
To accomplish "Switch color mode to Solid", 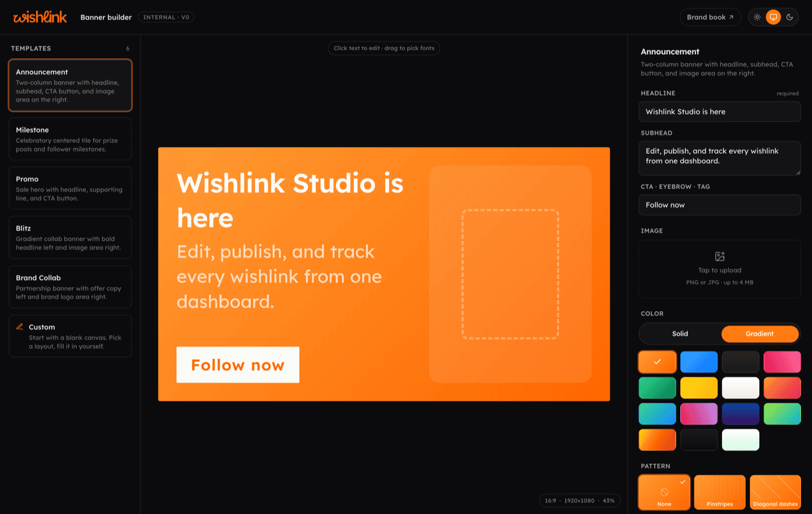I will point(680,334).
